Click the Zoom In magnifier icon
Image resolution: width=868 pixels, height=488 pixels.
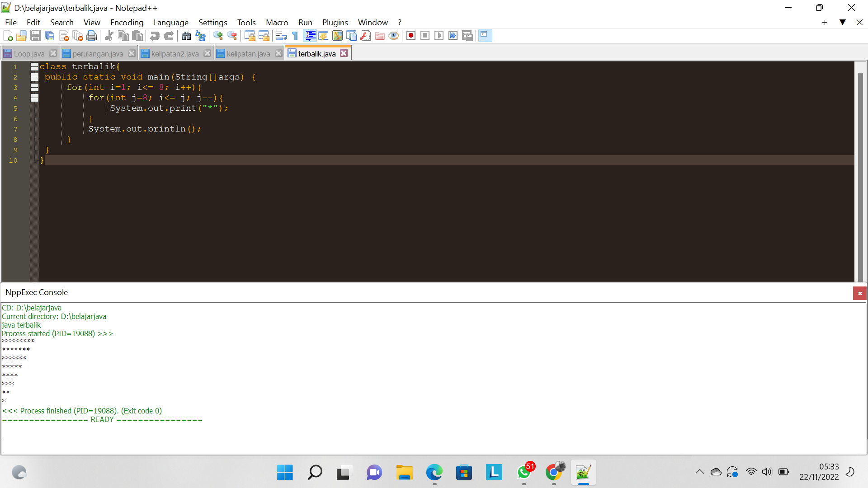(218, 36)
